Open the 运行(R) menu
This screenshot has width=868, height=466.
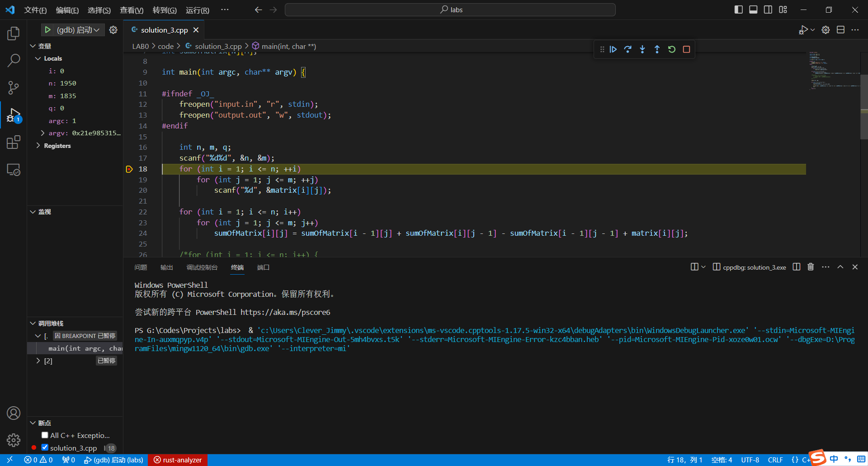(x=197, y=10)
